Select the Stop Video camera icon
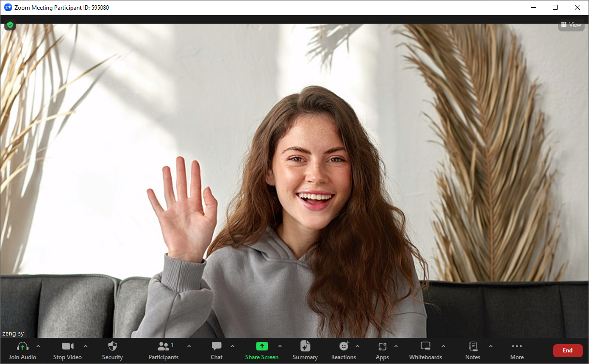This screenshot has width=589, height=364. point(67,346)
